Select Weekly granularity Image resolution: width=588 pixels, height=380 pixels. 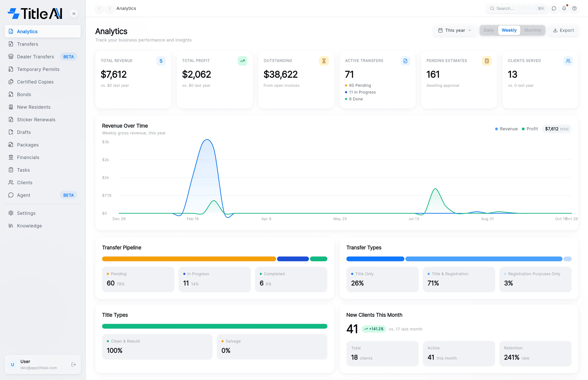coord(509,30)
